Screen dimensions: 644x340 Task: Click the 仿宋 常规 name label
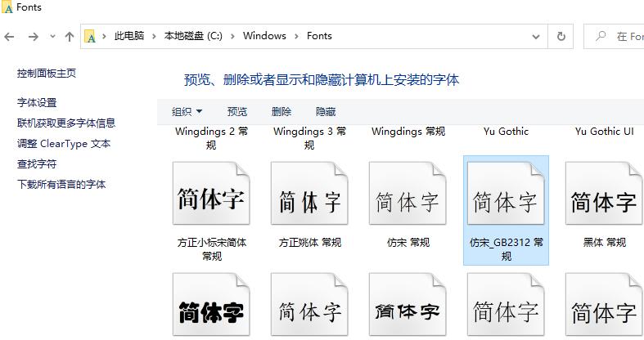[408, 243]
